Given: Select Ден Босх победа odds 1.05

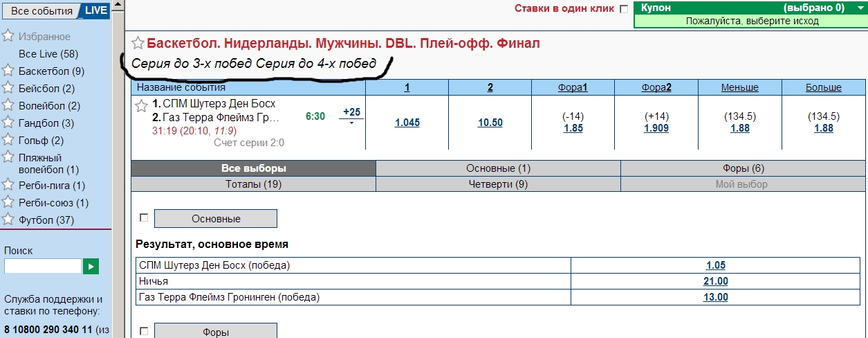Looking at the screenshot, I should tap(717, 265).
